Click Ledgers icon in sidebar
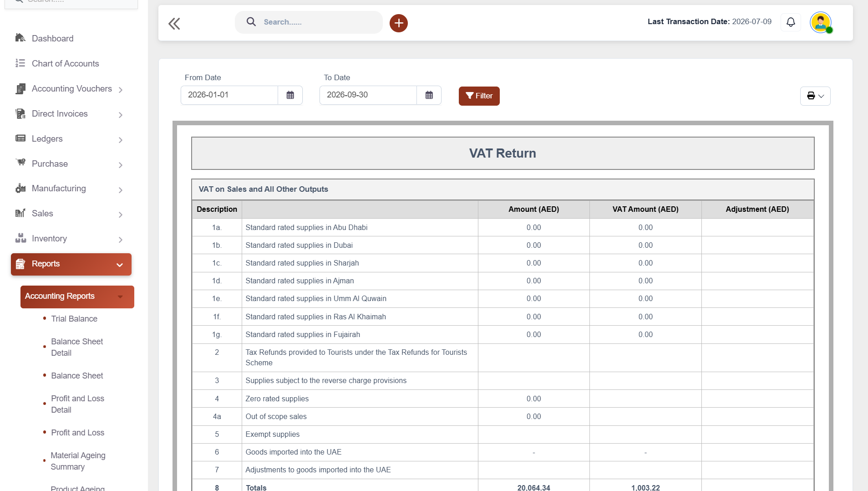The width and height of the screenshot is (868, 491). coord(20,138)
